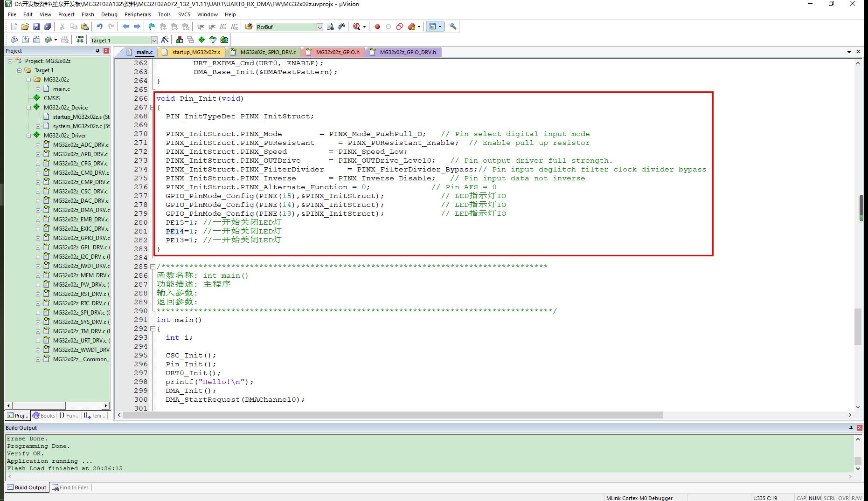Navigate backwards with the blue left arrow
This screenshot has height=501, width=868.
click(x=125, y=27)
